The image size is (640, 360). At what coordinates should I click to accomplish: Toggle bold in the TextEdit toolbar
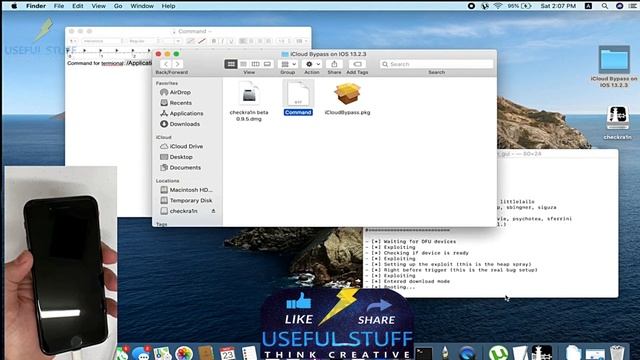213,41
